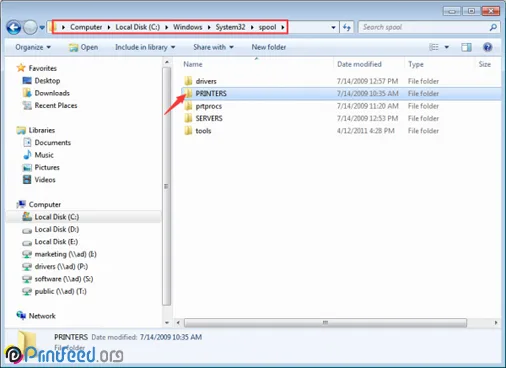Expand arrow after Windows in path
Screen dimensions: 506x368
[209, 27]
